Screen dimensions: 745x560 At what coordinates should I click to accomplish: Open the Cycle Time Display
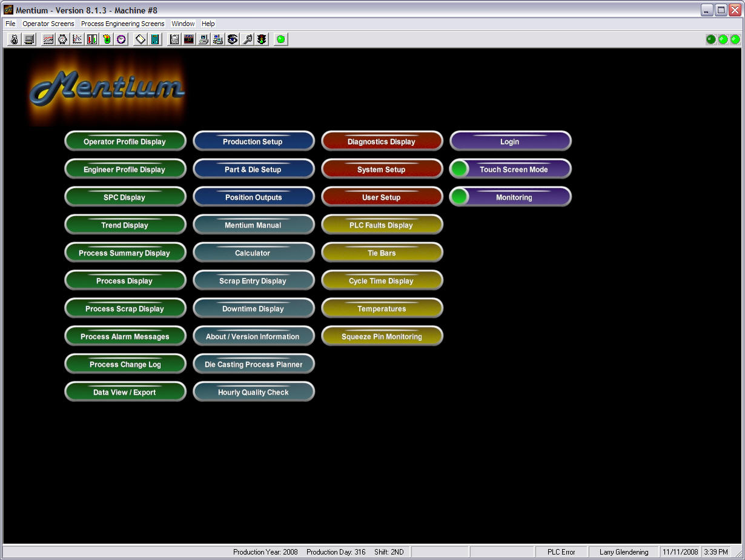pyautogui.click(x=382, y=280)
